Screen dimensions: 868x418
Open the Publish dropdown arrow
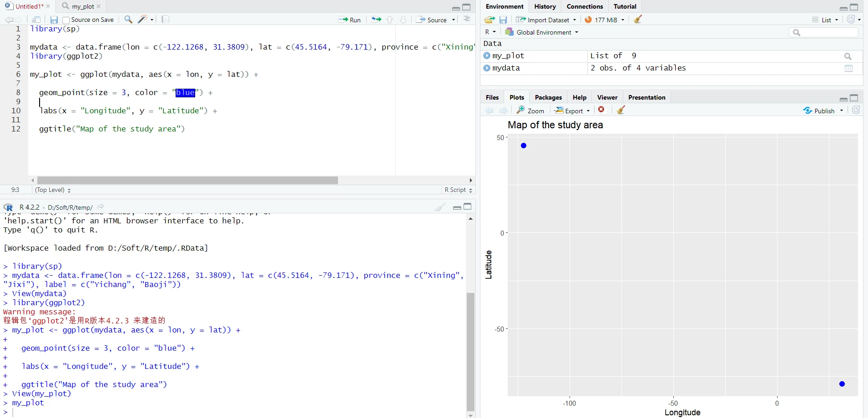(x=842, y=111)
